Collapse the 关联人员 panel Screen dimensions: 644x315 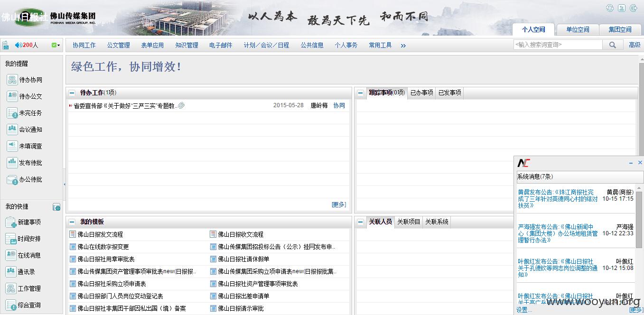pyautogui.click(x=361, y=222)
